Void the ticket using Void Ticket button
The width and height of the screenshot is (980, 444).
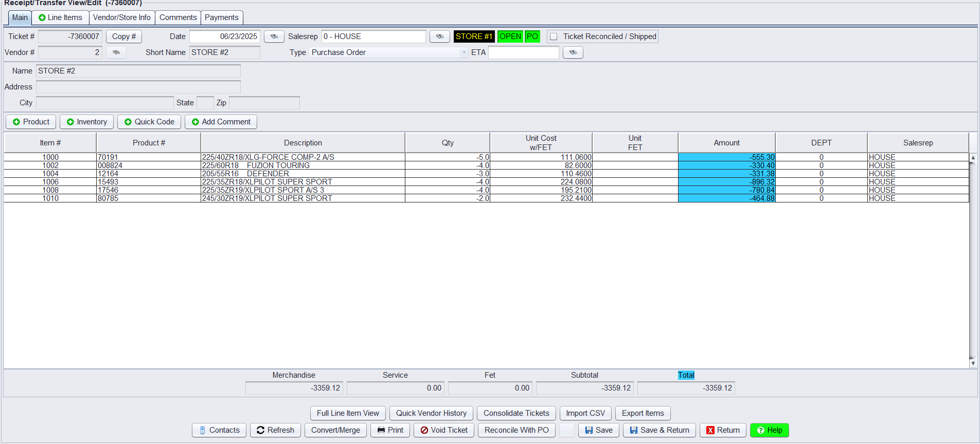[444, 430]
